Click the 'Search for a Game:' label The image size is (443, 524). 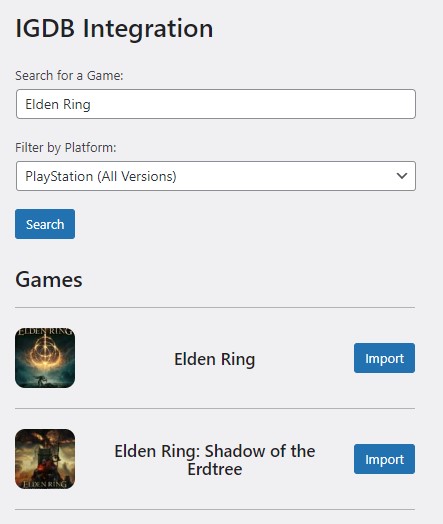click(x=69, y=76)
